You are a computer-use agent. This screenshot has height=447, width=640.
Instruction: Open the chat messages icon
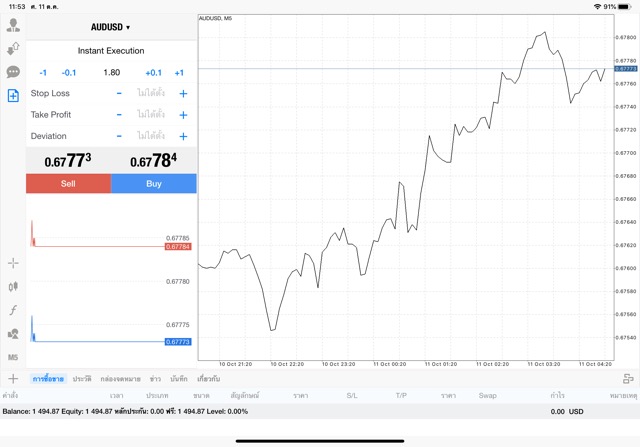pyautogui.click(x=13, y=72)
